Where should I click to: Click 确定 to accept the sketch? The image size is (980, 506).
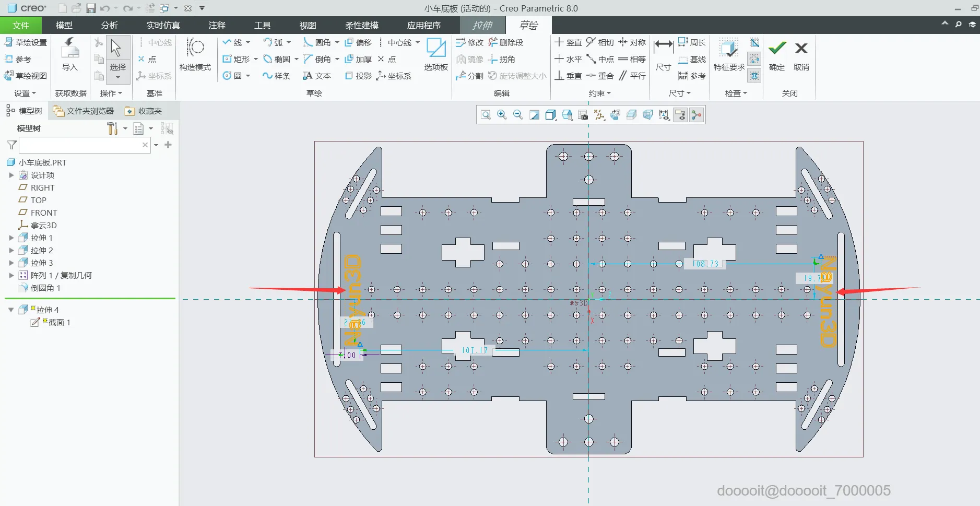pos(776,54)
